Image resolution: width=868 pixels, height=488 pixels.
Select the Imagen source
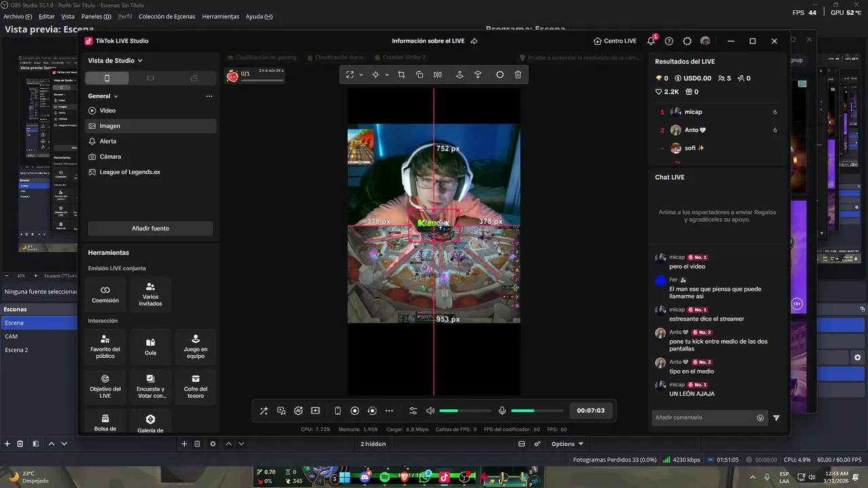pyautogui.click(x=151, y=126)
